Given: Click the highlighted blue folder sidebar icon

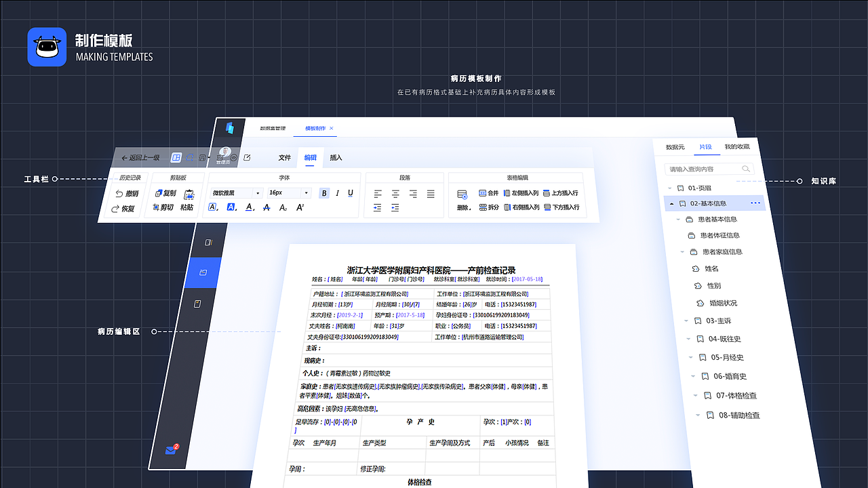Looking at the screenshot, I should (203, 272).
